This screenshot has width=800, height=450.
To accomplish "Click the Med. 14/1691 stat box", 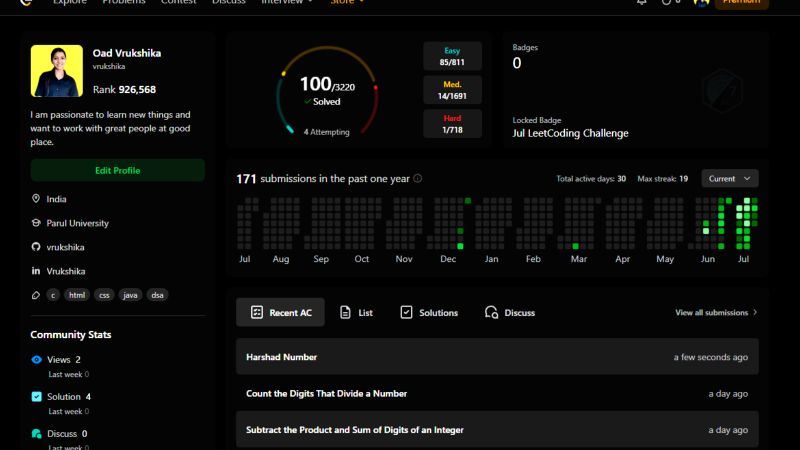I will tap(452, 90).
